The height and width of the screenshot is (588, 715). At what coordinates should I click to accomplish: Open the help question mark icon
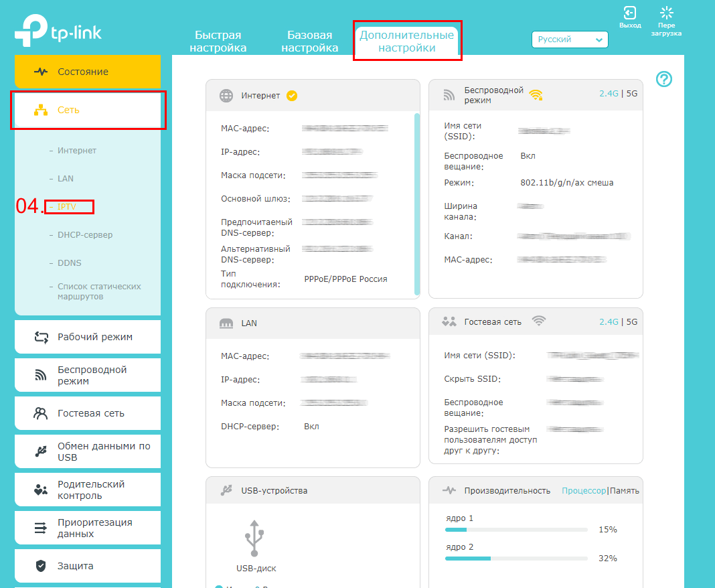tap(663, 80)
